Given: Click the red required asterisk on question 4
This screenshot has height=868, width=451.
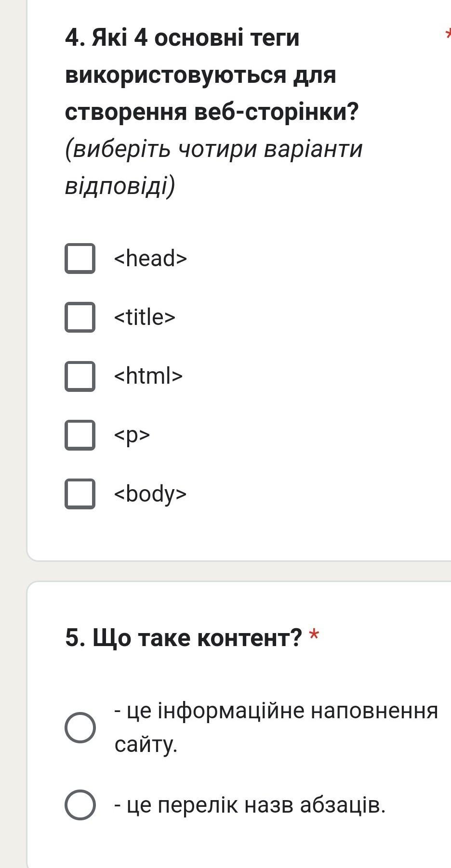Looking at the screenshot, I should (x=448, y=34).
